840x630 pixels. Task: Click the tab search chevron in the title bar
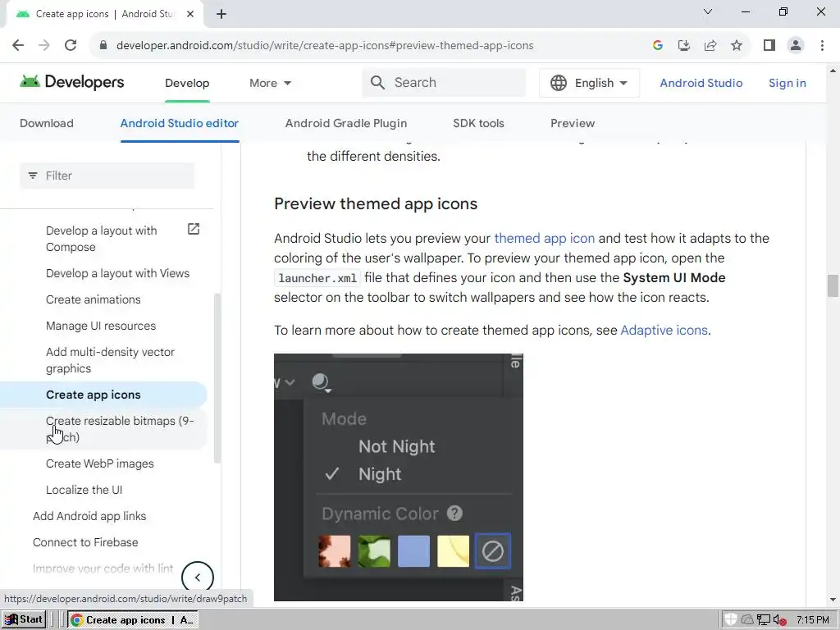click(708, 11)
